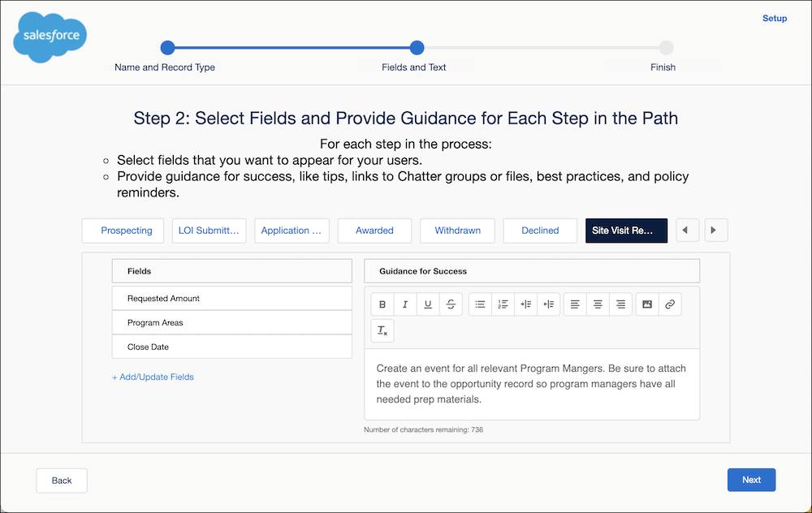
Task: Insert a numbered list
Action: pyautogui.click(x=503, y=304)
